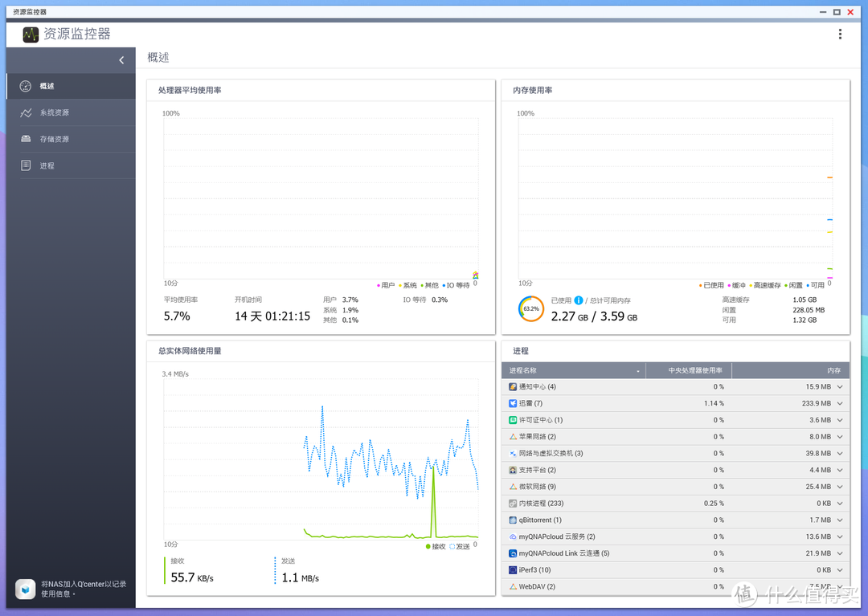The height and width of the screenshot is (616, 868).
Task: Click the 内存使用率 panel title
Action: (x=533, y=90)
